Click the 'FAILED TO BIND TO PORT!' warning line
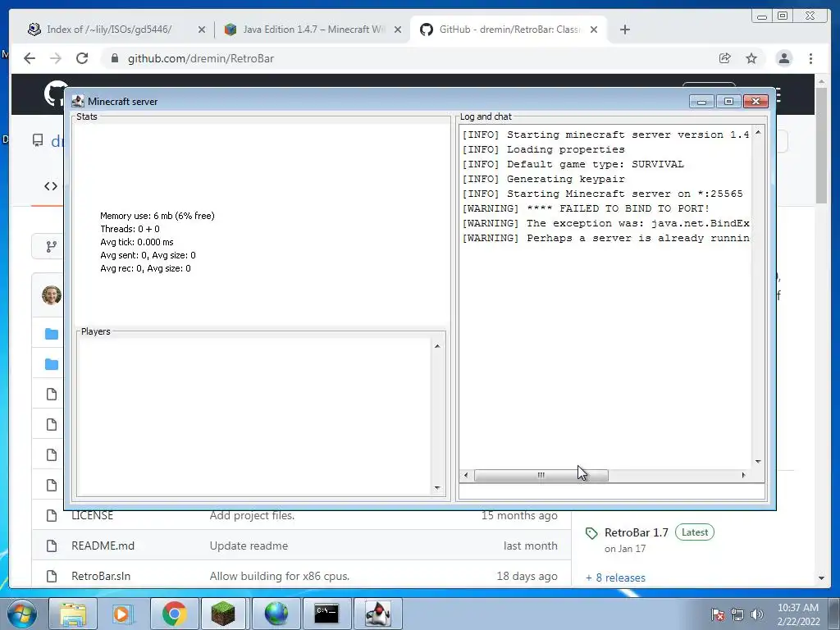The image size is (840, 630). 586,208
